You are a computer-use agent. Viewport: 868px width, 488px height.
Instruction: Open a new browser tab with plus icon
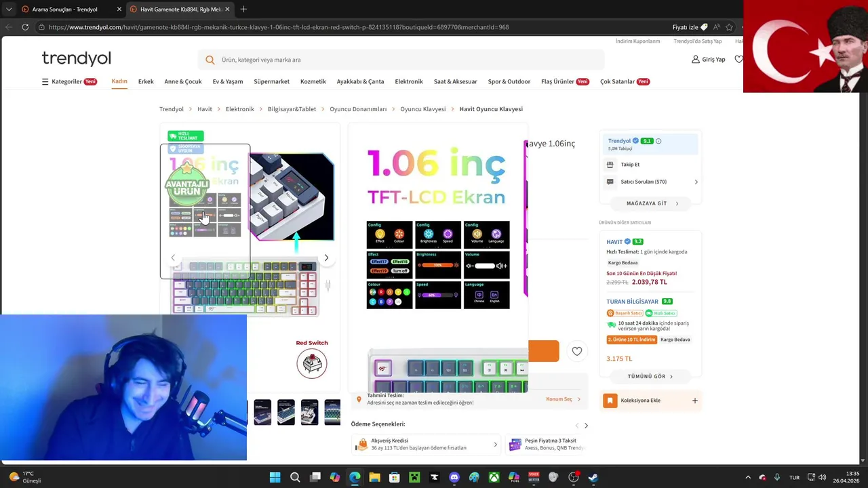[x=243, y=9]
